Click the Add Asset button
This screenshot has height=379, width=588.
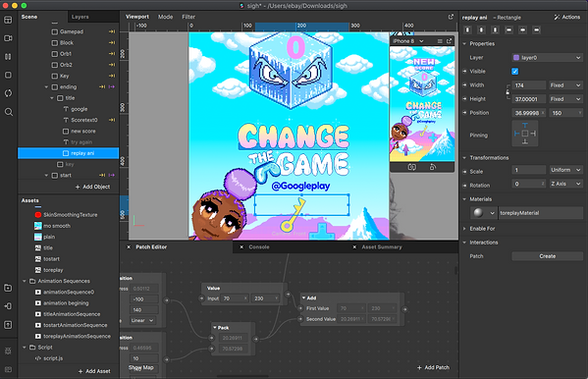(x=94, y=371)
